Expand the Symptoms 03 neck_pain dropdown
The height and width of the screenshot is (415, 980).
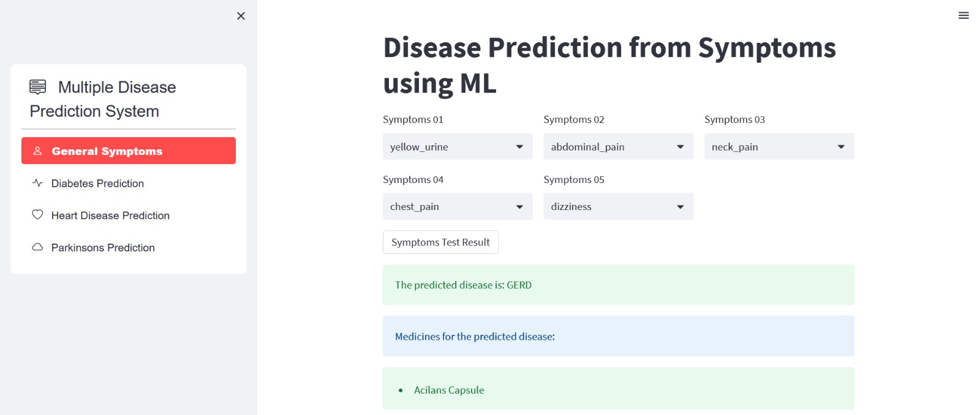(778, 147)
